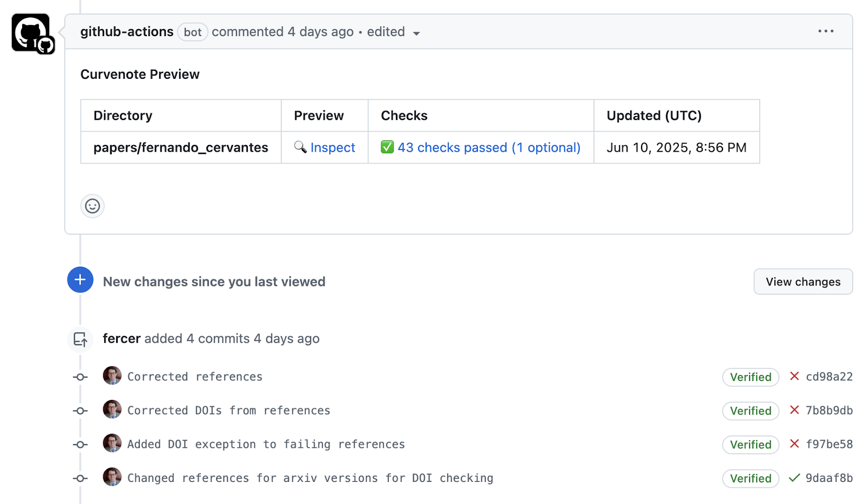The width and height of the screenshot is (864, 504).
Task: Follow the Inspect preview link
Action: point(333,147)
